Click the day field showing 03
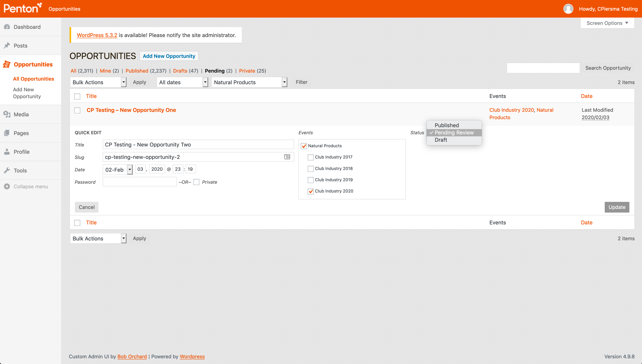 (140, 169)
